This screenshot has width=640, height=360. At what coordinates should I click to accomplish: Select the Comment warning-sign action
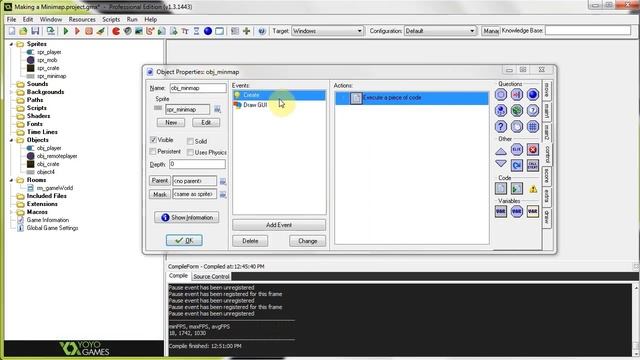(x=533, y=189)
